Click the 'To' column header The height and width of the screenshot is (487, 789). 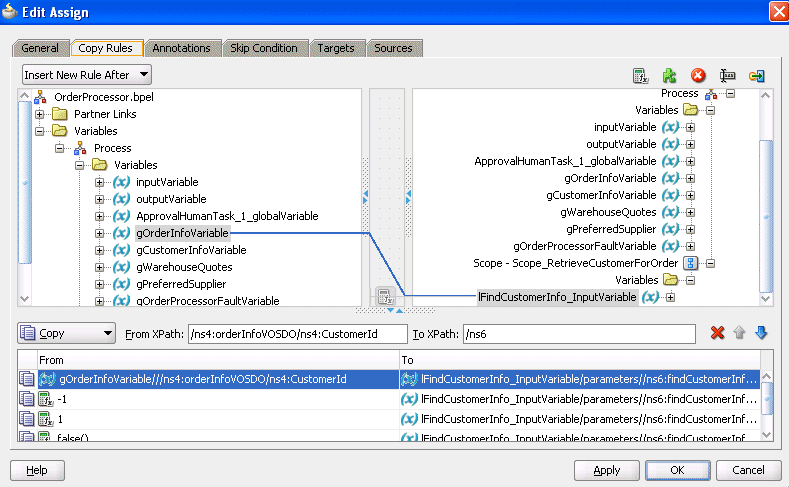point(579,360)
